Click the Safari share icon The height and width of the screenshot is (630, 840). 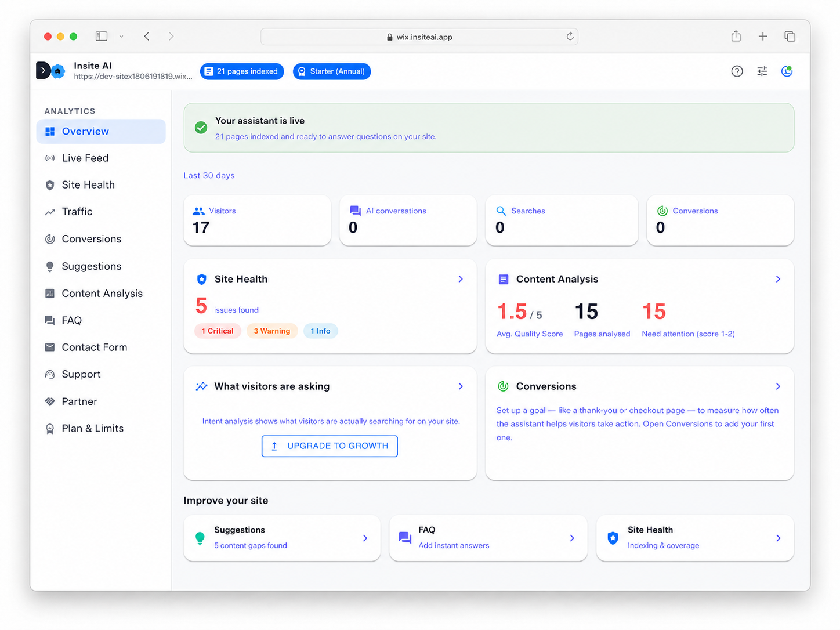(736, 36)
